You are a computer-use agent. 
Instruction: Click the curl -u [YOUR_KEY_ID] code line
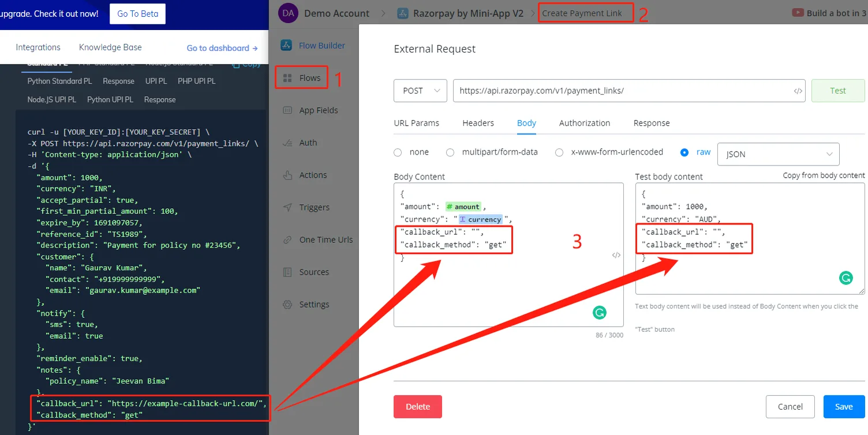tap(118, 132)
